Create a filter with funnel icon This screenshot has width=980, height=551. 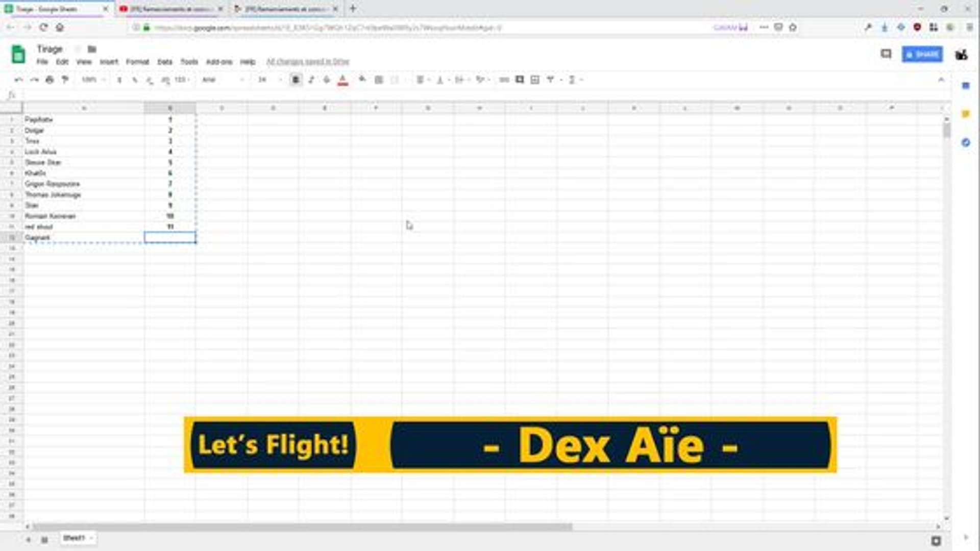click(551, 80)
